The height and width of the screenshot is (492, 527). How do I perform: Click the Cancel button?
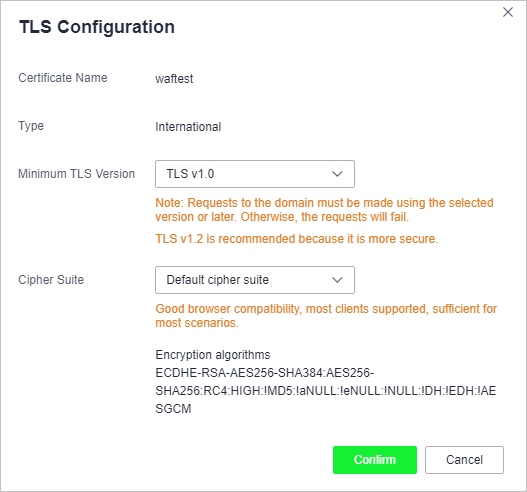464,460
